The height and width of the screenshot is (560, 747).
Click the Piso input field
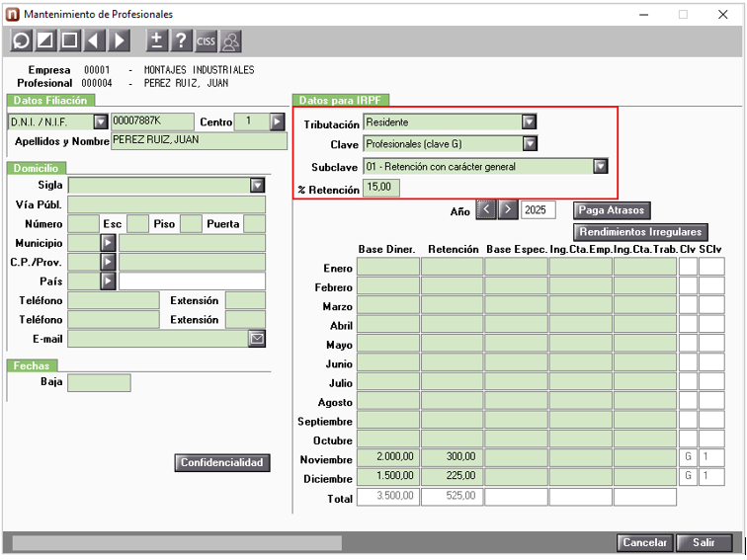click(x=191, y=224)
